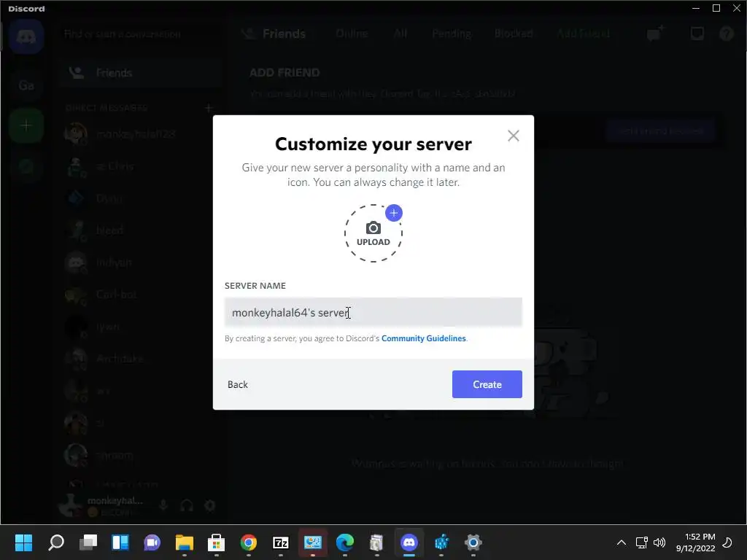Click into the Server Name field
Screen dimensions: 747x560
(373, 312)
